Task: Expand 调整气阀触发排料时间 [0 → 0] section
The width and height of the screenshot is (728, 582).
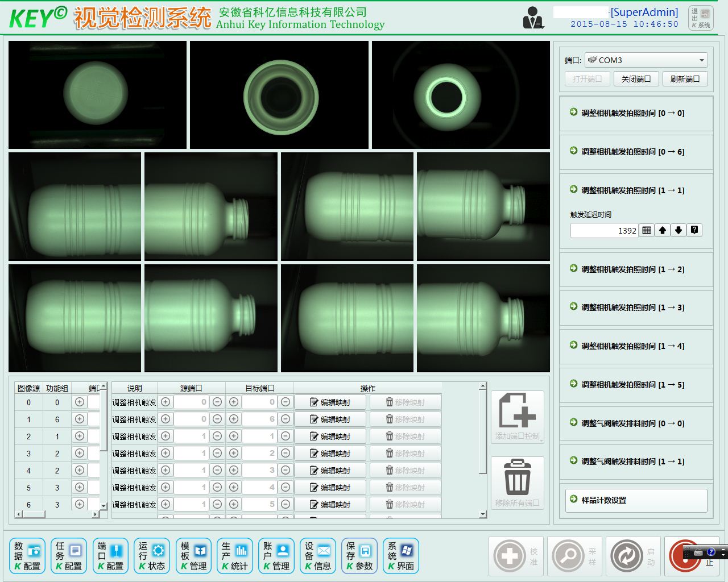Action: tap(636, 423)
